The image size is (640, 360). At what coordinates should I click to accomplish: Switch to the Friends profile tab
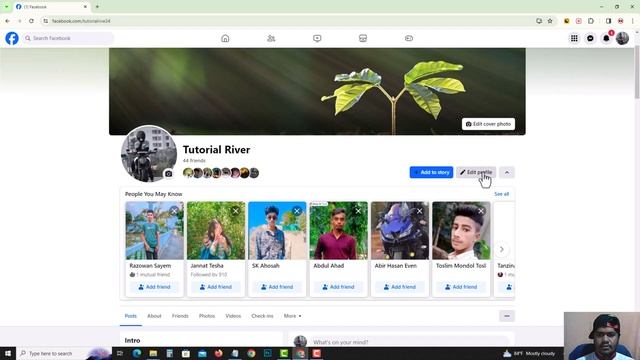tap(180, 316)
